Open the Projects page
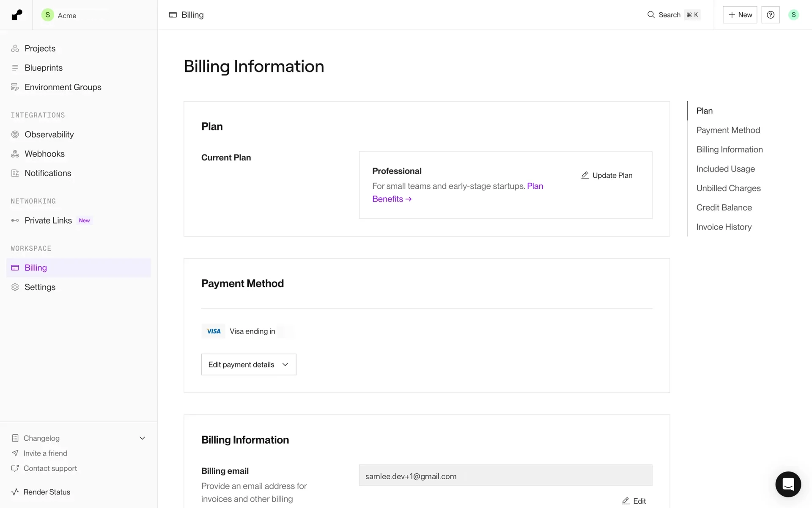 (x=40, y=49)
